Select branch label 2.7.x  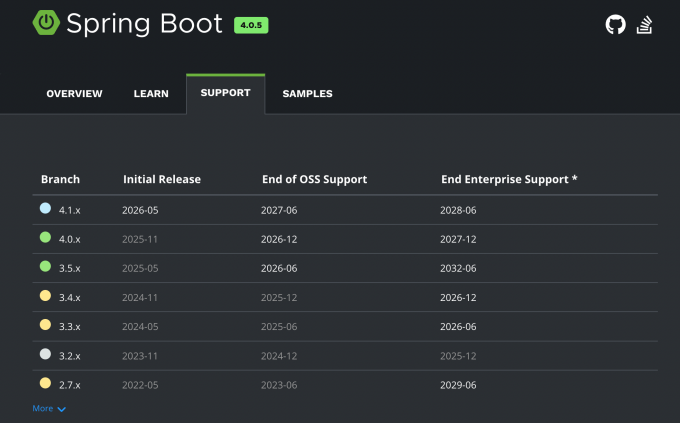[x=70, y=385]
